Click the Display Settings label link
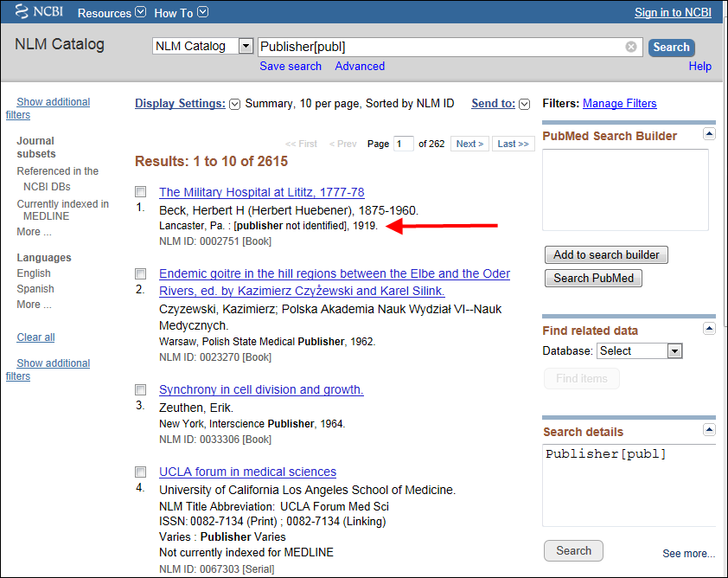 coord(180,104)
